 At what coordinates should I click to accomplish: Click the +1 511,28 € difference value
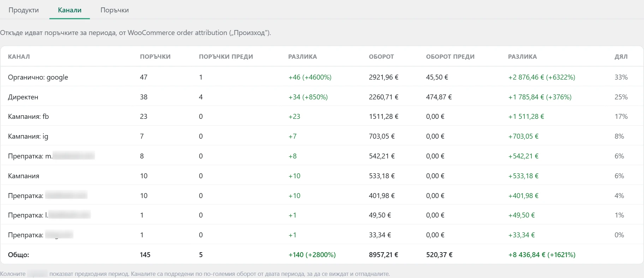point(526,116)
